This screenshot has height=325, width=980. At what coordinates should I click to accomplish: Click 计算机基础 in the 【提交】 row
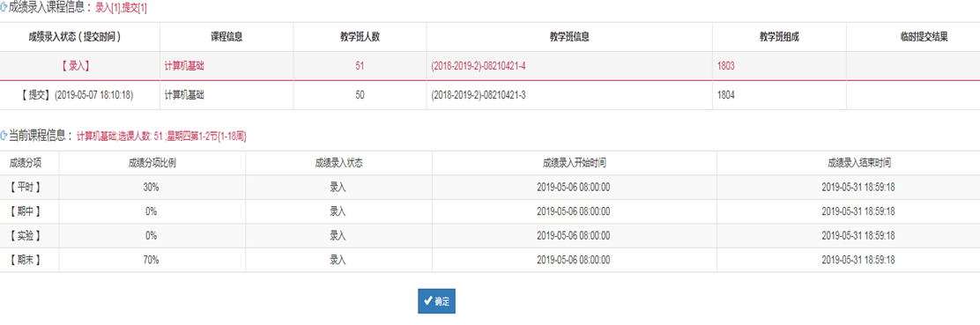[183, 95]
